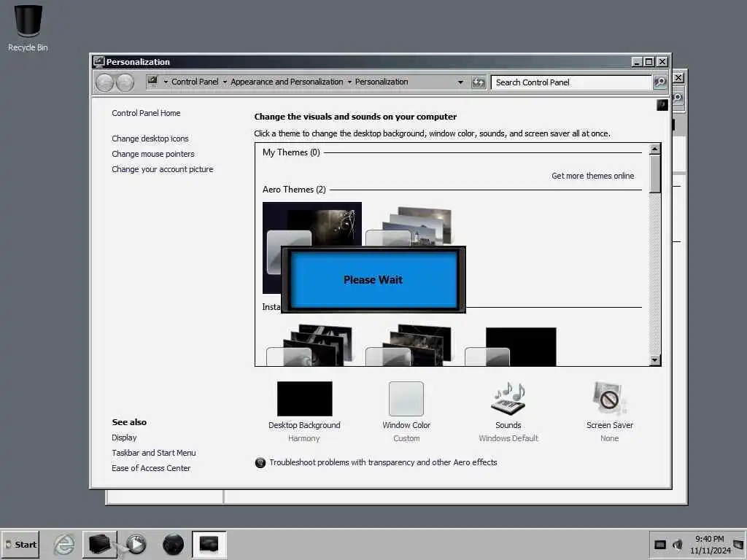
Task: Click the theme list scrollbar thumb
Action: [x=655, y=174]
